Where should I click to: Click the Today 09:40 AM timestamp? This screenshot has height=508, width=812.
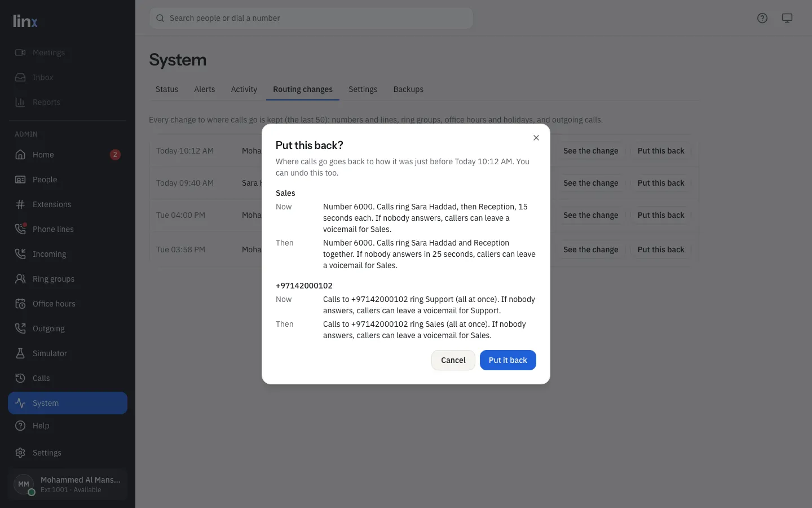(x=185, y=183)
